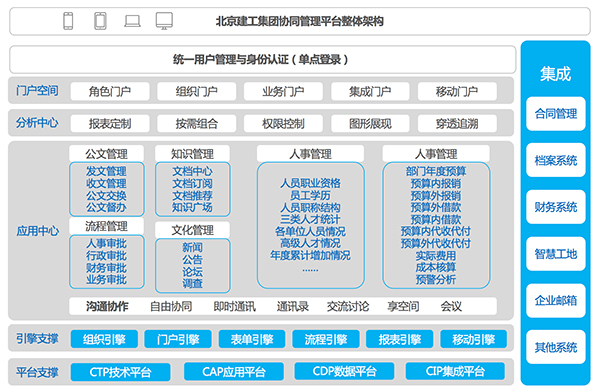
Task: Open 收文管理 item
Action: click(106, 183)
